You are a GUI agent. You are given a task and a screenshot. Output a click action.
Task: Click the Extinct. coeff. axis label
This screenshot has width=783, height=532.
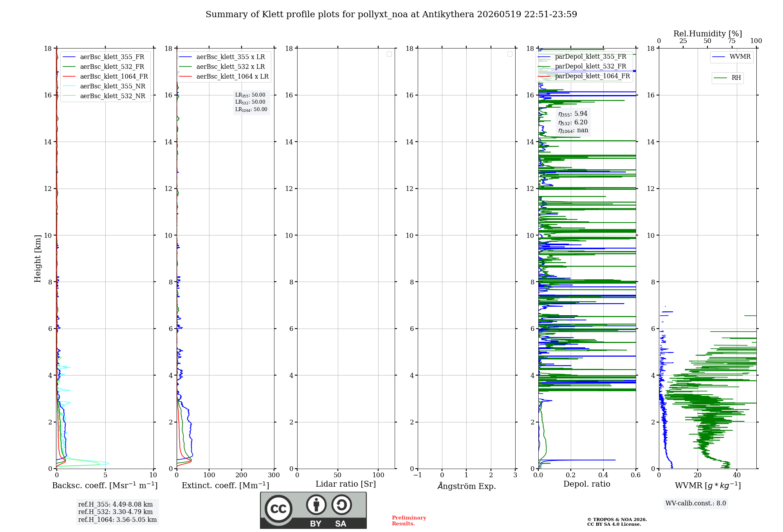point(226,485)
